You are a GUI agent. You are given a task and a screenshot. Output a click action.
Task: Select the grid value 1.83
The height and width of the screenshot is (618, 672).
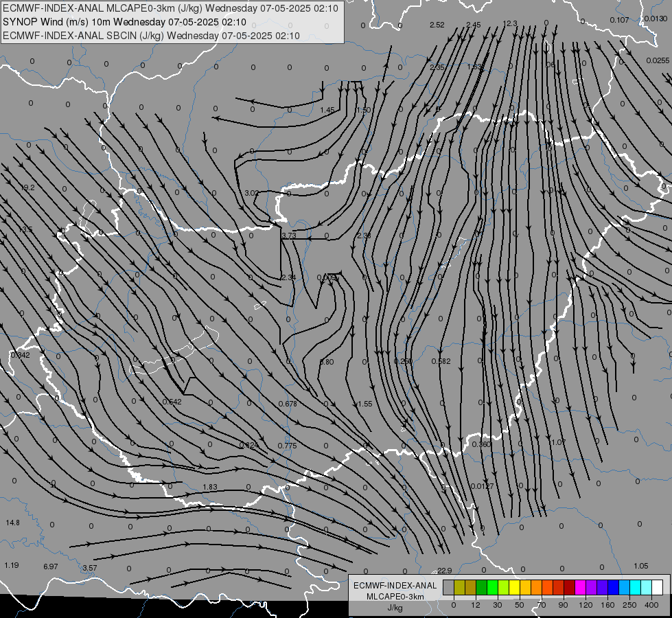210,487
